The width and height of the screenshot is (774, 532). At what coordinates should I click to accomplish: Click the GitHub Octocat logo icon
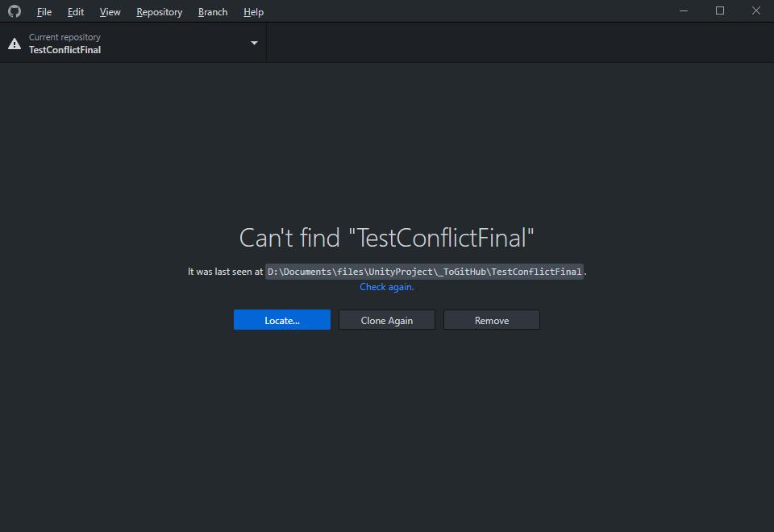(x=15, y=10)
